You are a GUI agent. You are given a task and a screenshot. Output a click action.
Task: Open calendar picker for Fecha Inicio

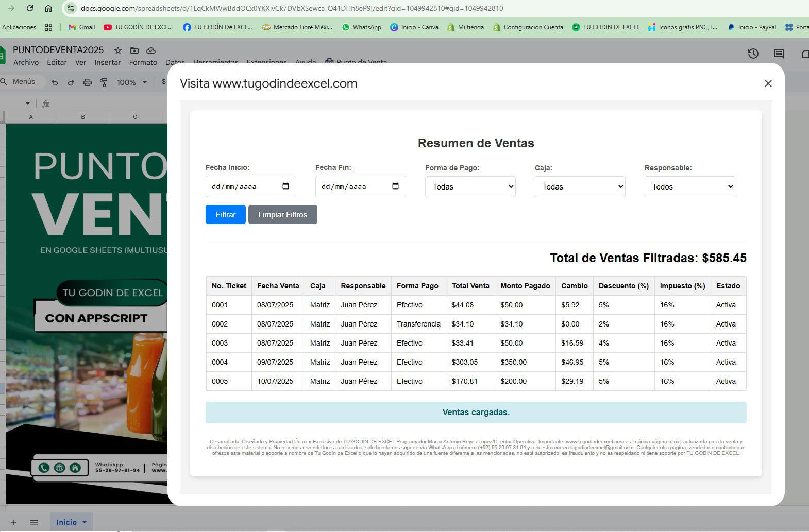pyautogui.click(x=286, y=186)
